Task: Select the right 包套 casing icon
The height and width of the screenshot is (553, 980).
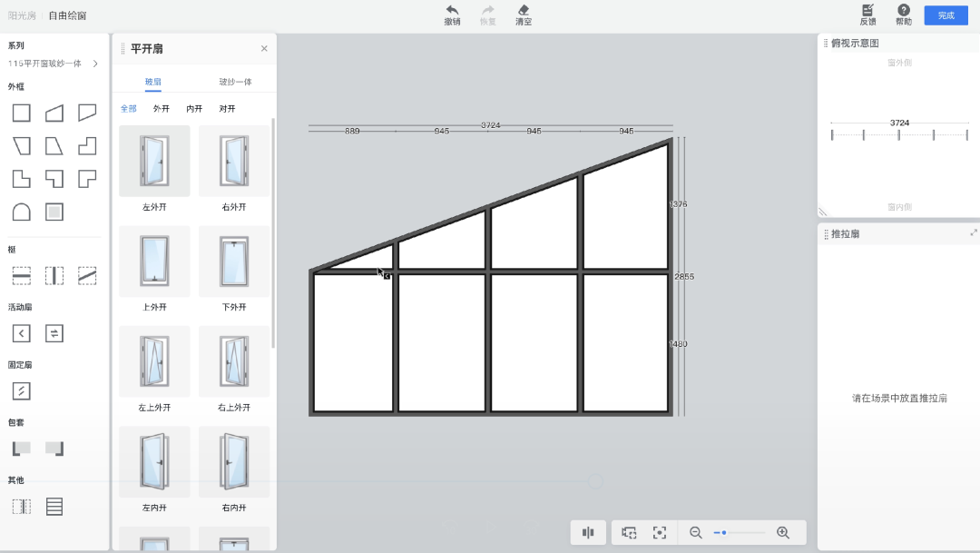Action: pos(54,449)
